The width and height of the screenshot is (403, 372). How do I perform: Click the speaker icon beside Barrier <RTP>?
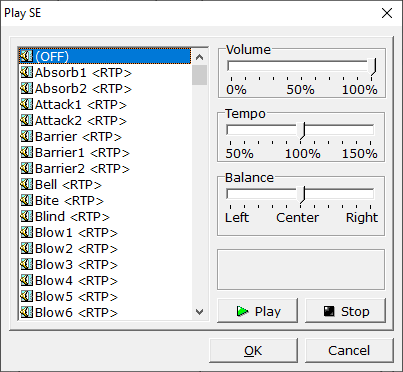[26, 136]
